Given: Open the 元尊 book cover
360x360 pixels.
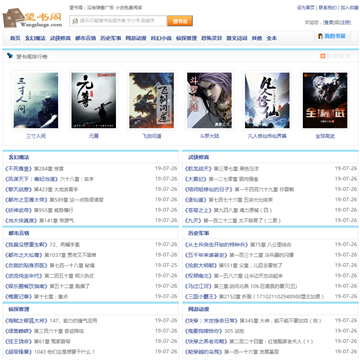Looking at the screenshot, I should (x=94, y=100).
